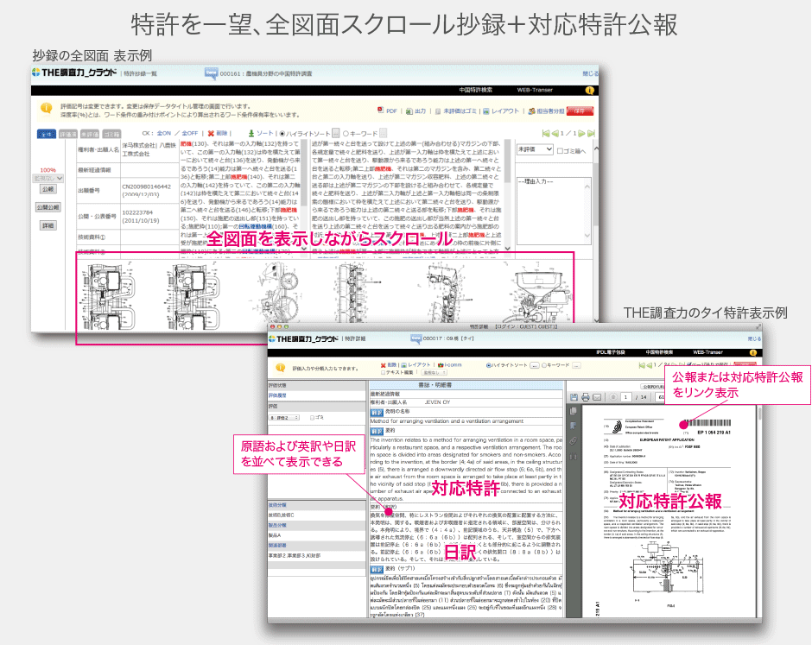This screenshot has width=812, height=651.
Task: Click the 公開公報 button on the left side
Action: (x=48, y=207)
